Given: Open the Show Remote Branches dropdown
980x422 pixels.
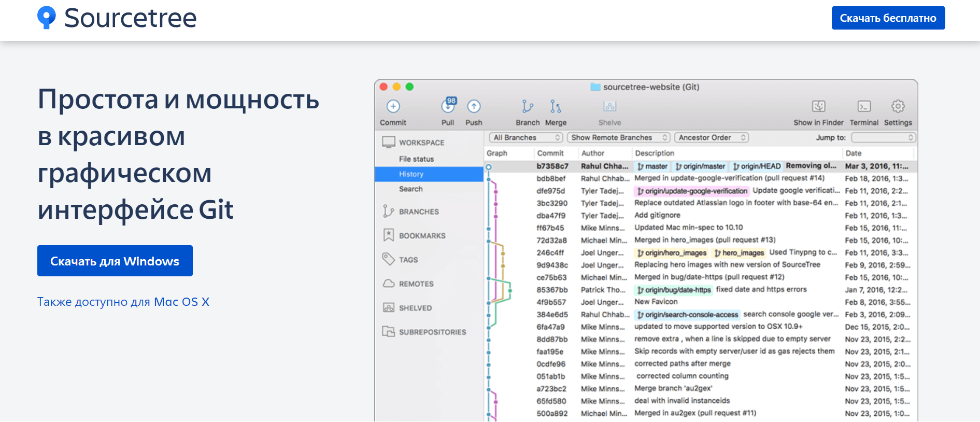Looking at the screenshot, I should coord(619,137).
